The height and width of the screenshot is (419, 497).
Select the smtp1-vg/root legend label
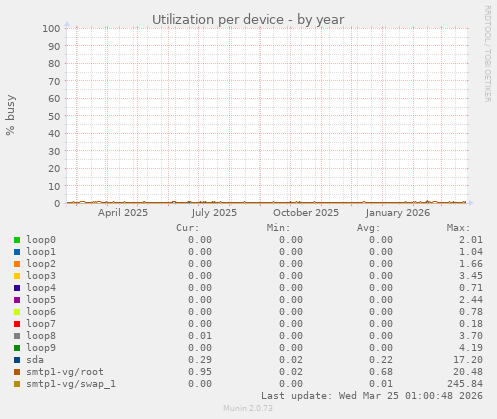coord(65,372)
